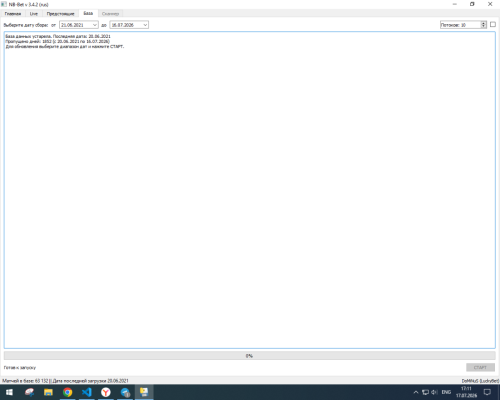Click the 'Готов к запуску' status text
Viewport: 500px width, 400px height.
(x=20, y=368)
